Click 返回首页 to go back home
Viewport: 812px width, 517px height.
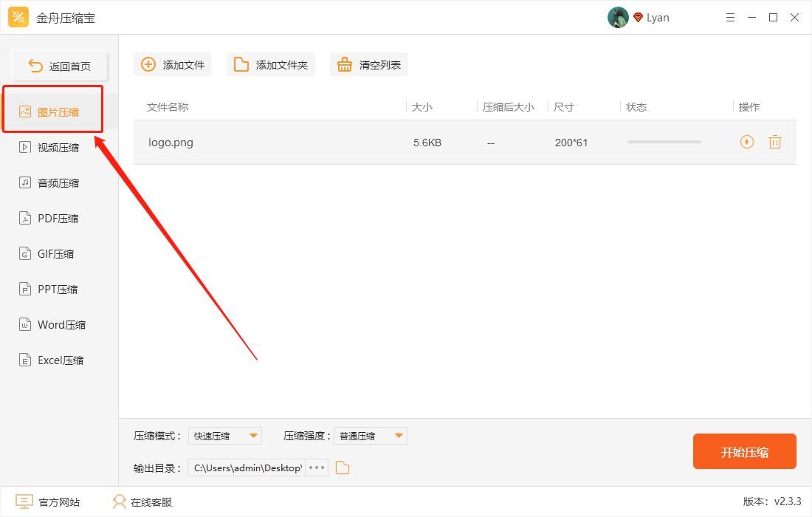click(x=59, y=65)
